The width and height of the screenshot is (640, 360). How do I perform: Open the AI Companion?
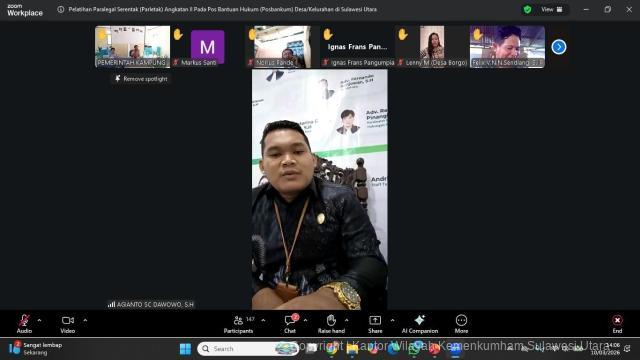point(420,324)
